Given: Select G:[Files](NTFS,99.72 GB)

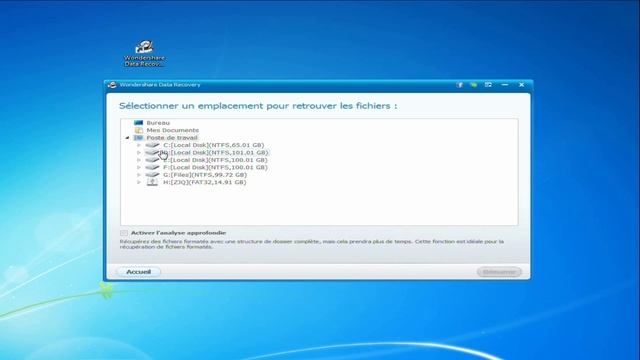Looking at the screenshot, I should [x=205, y=175].
